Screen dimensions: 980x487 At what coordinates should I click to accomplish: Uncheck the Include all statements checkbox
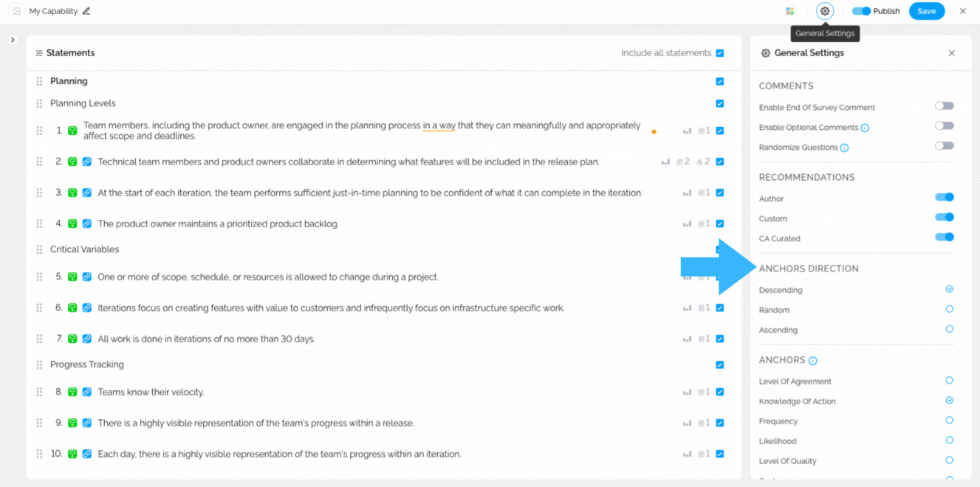tap(720, 53)
